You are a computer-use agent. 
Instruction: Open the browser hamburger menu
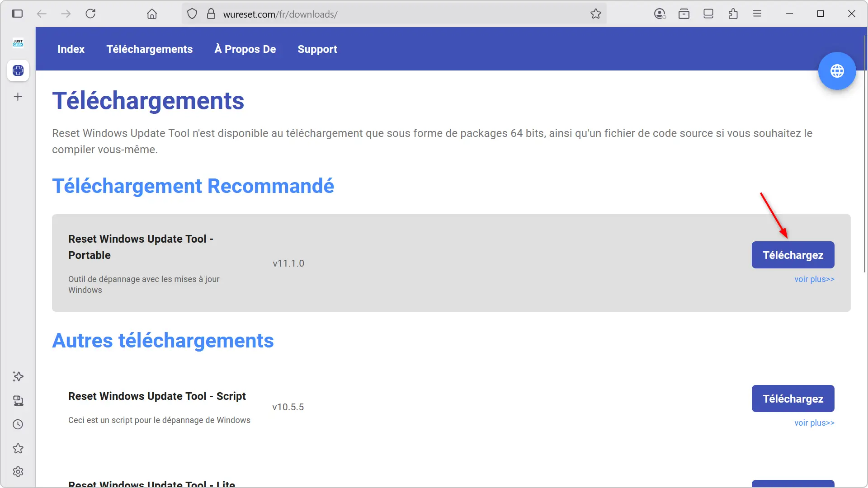click(757, 14)
